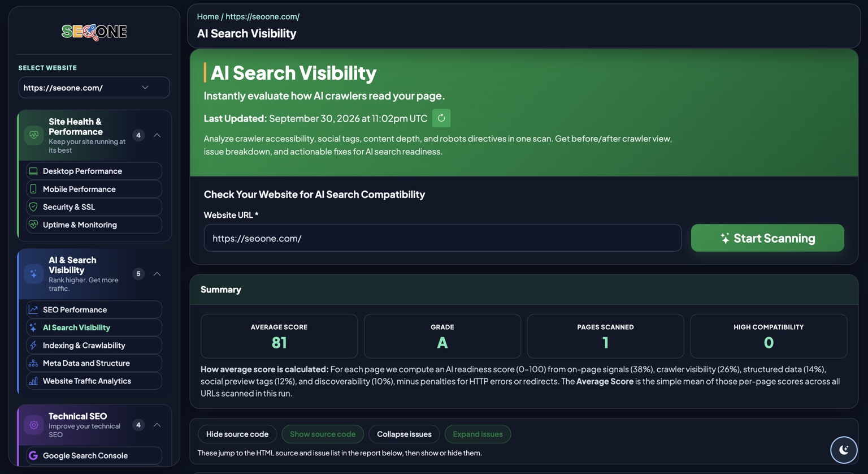Go to Security & SSL
Image resolution: width=868 pixels, height=474 pixels.
(x=94, y=207)
